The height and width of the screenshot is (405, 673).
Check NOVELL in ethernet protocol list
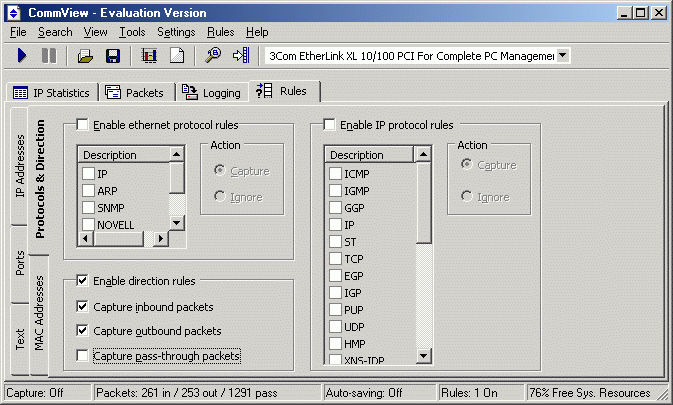(x=88, y=224)
